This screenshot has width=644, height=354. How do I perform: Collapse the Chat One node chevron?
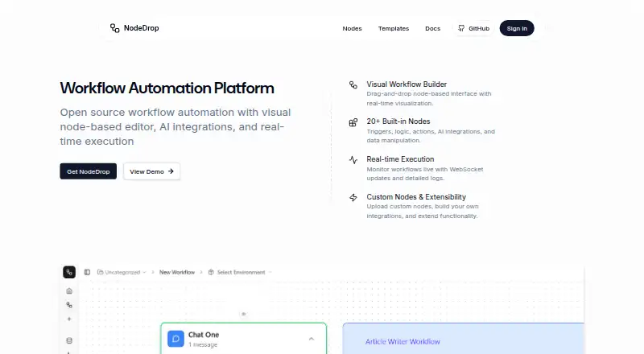pyautogui.click(x=312, y=339)
